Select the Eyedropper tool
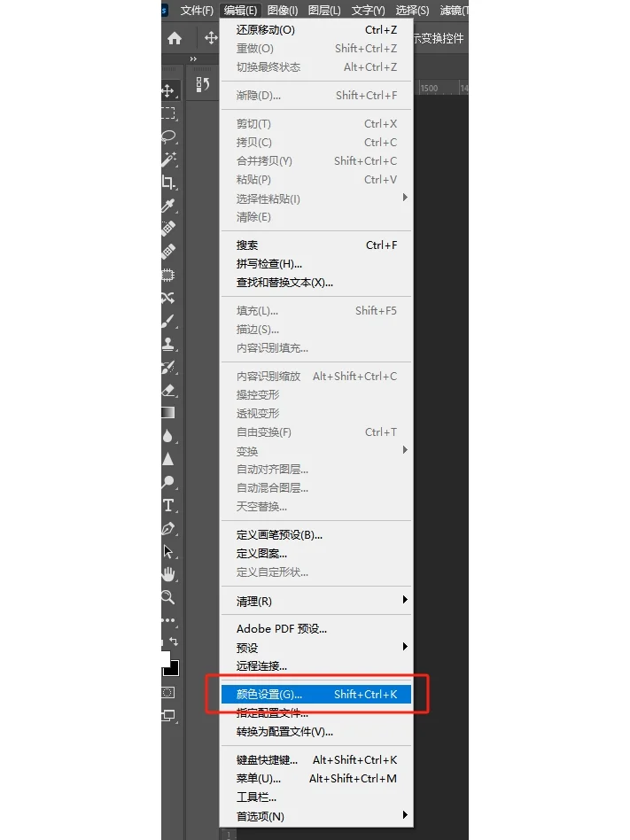Image resolution: width=630 pixels, height=840 pixels. [x=168, y=206]
